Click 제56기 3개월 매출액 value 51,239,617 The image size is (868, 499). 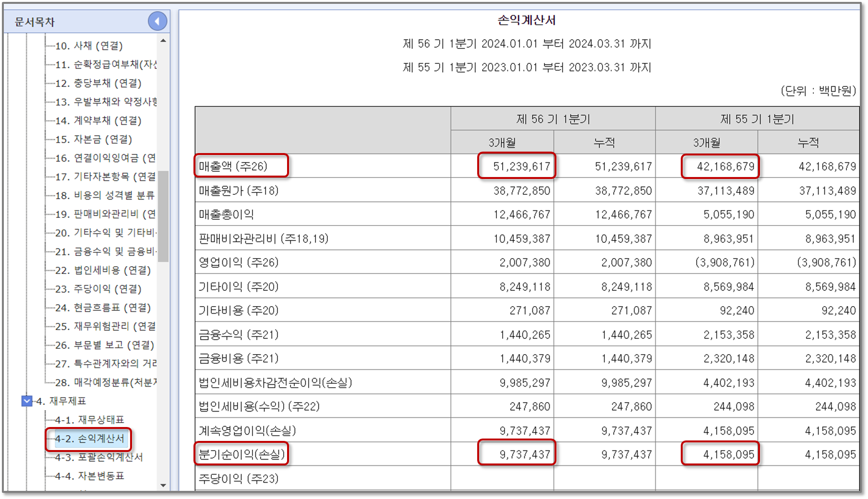tap(521, 166)
